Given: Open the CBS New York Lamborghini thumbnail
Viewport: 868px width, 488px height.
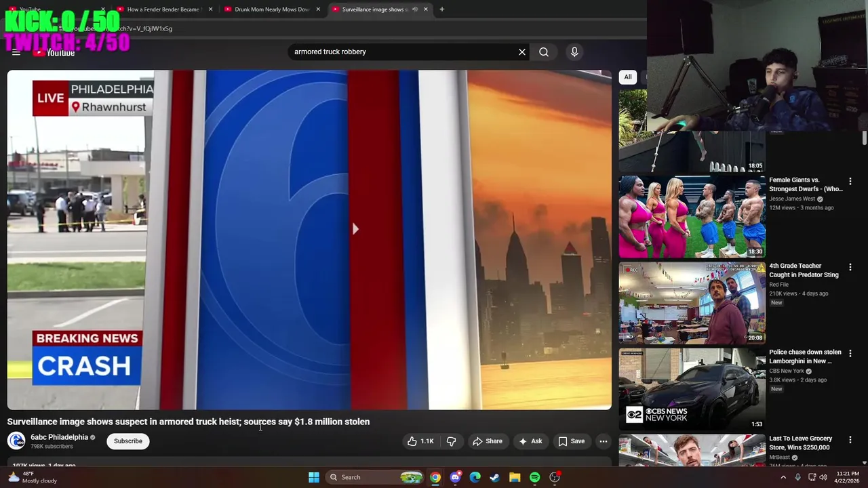Looking at the screenshot, I should [x=692, y=389].
